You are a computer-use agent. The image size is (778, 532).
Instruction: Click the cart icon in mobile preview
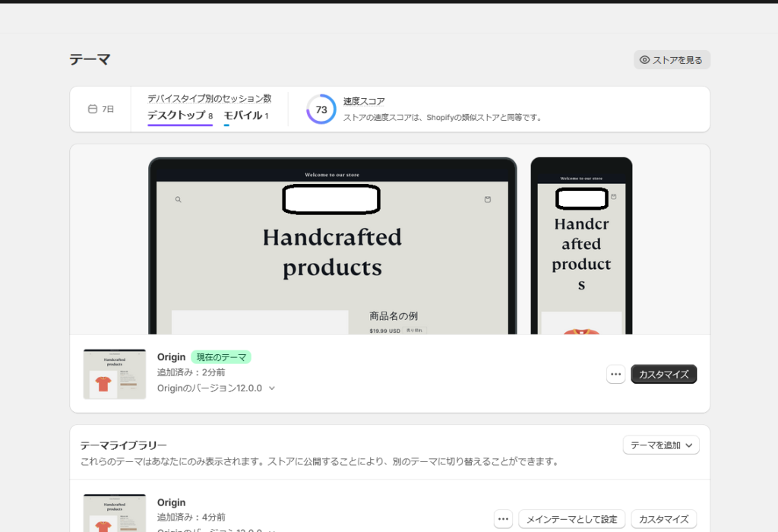tap(613, 197)
